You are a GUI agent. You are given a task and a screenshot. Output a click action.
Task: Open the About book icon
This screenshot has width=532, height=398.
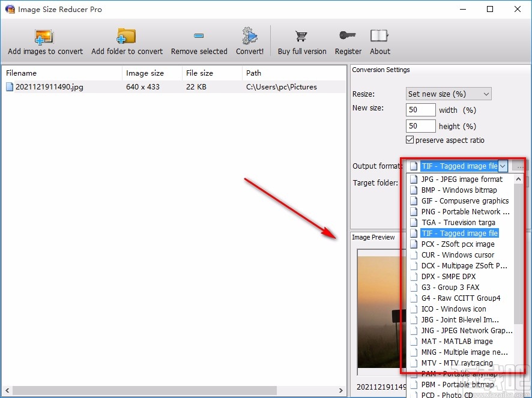(379, 37)
